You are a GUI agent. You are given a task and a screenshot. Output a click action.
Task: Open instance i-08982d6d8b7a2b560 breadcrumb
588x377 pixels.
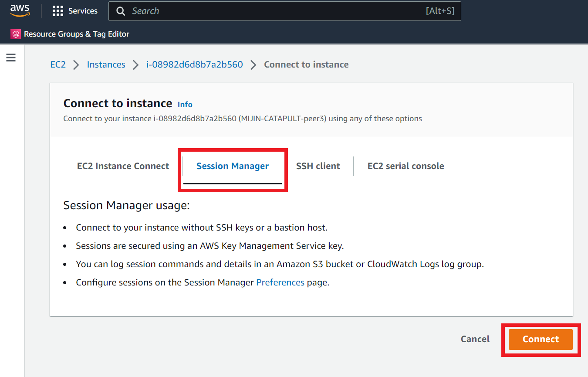194,65
